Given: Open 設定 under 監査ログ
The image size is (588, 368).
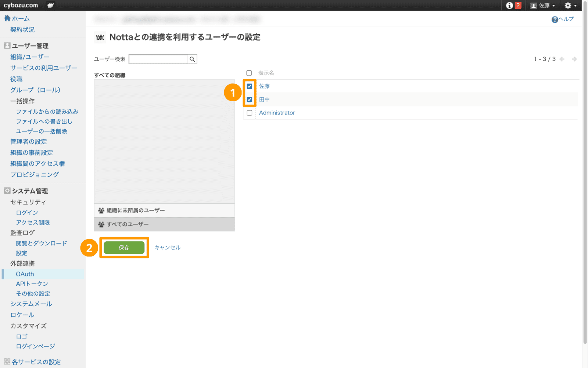Looking at the screenshot, I should click(22, 253).
